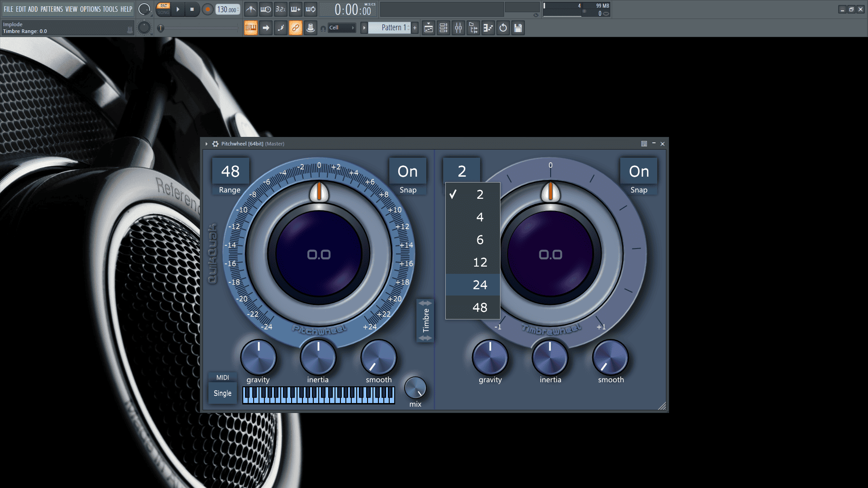Open the Playlist view icon
Screen dimensions: 868x488
(429, 28)
